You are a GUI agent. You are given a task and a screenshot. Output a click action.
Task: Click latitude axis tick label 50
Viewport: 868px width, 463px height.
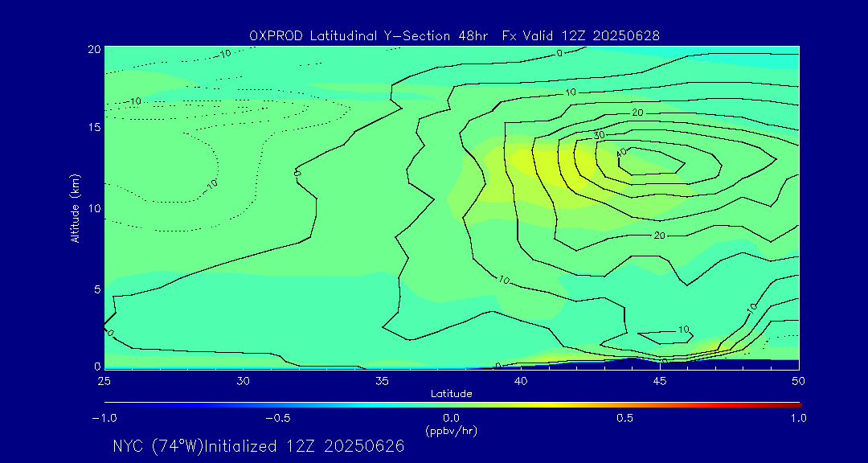click(x=799, y=381)
